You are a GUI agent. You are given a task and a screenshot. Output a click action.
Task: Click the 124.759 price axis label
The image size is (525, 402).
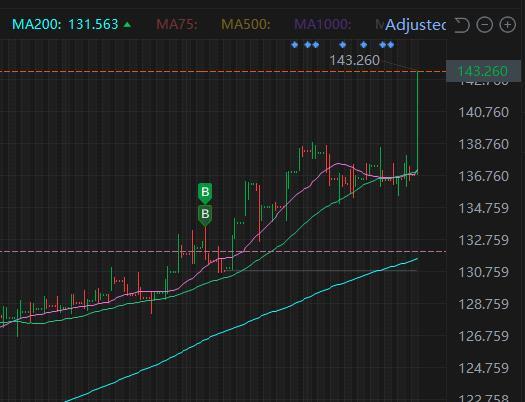point(483,368)
